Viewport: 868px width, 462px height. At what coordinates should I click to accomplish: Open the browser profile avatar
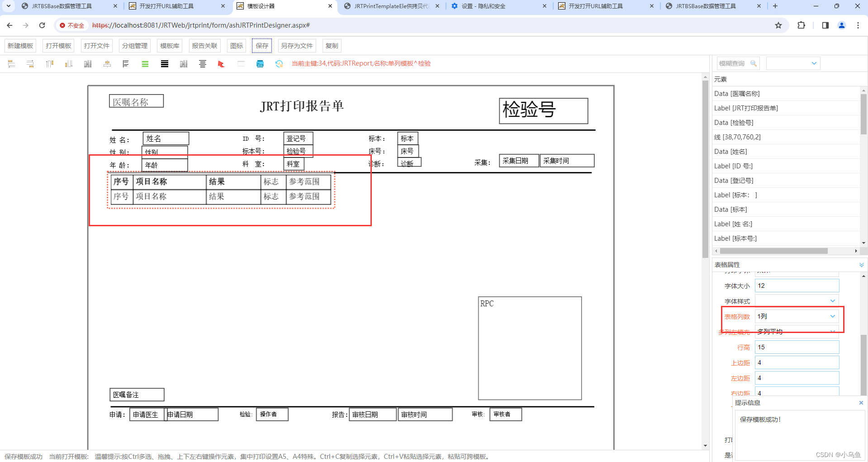click(x=842, y=25)
